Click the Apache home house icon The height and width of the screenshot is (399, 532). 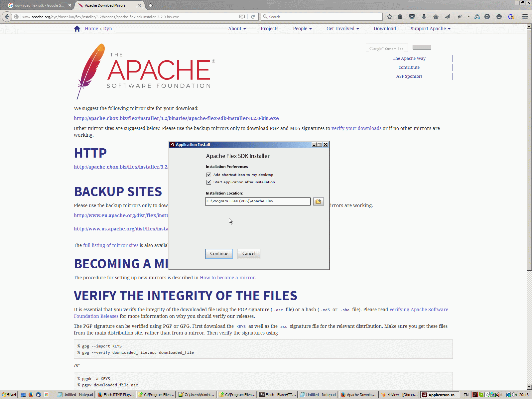pos(77,29)
